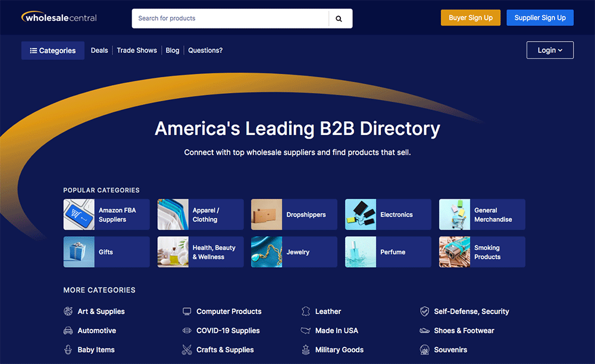The image size is (595, 364).
Task: Click the Automotive car icon
Action: click(68, 331)
